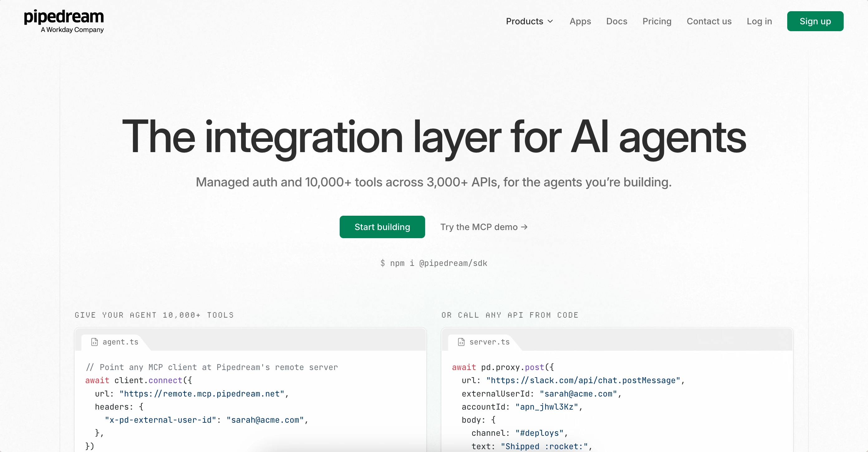Click Log in

click(x=759, y=21)
